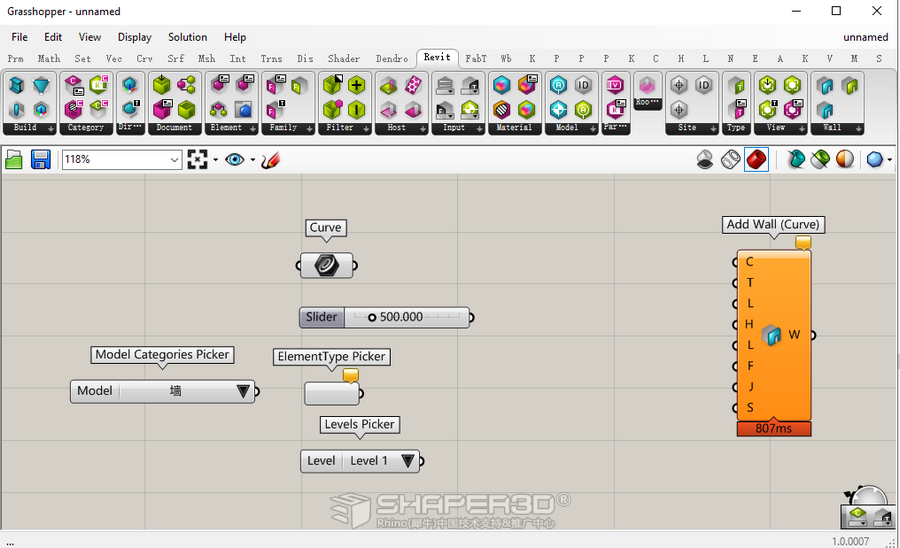Open the 118% zoom level dropdown
The width and height of the screenshot is (900, 548).
(x=174, y=160)
